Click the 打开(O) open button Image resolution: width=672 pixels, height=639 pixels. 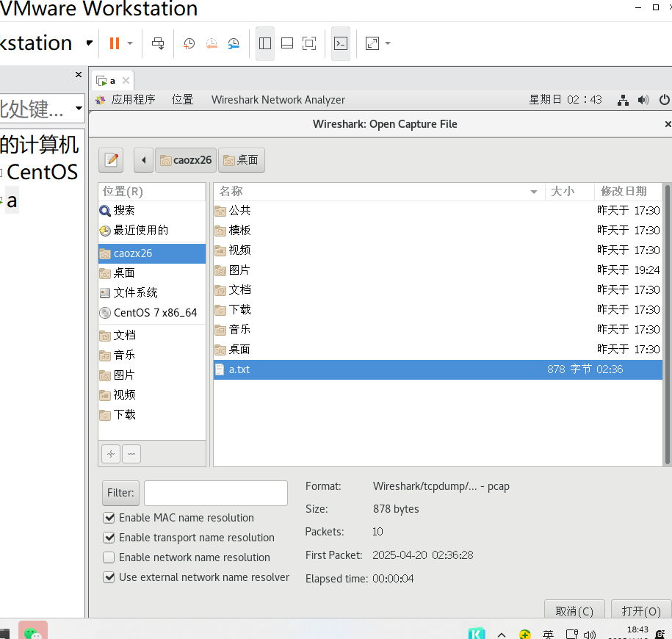click(x=641, y=610)
